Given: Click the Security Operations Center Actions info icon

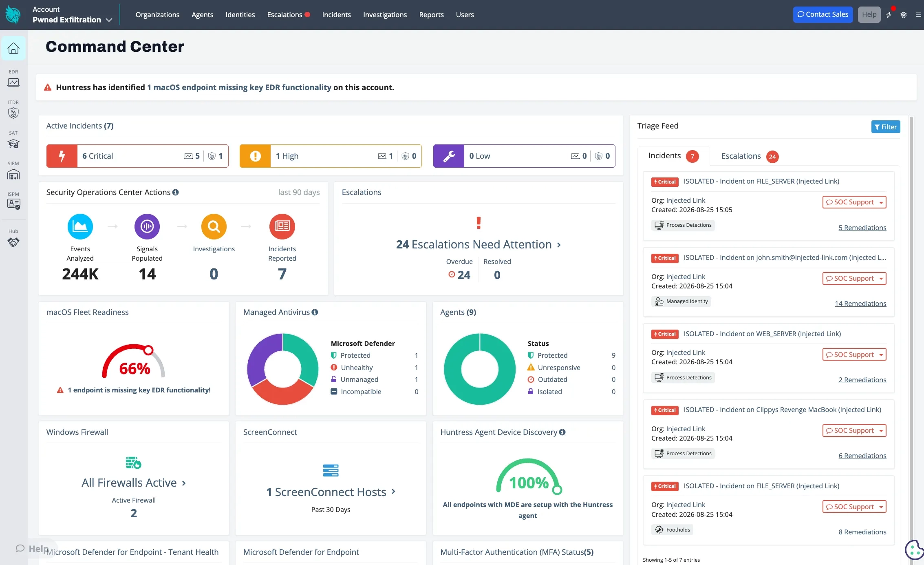Looking at the screenshot, I should 175,192.
